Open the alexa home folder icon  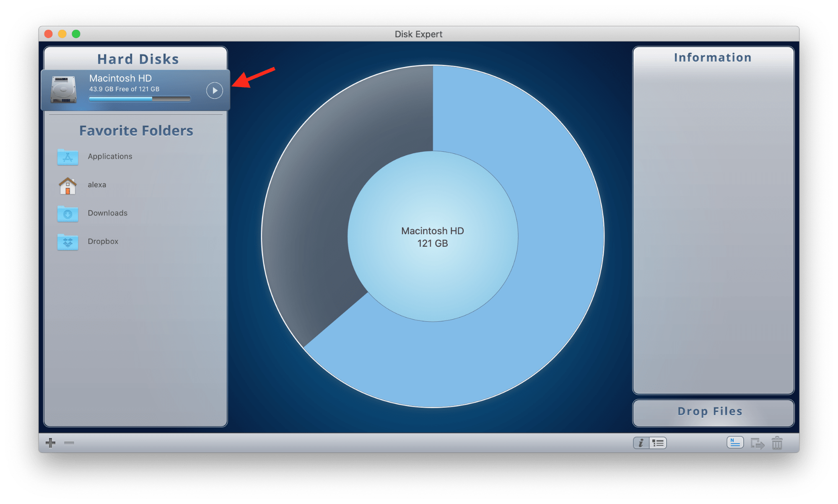67,186
